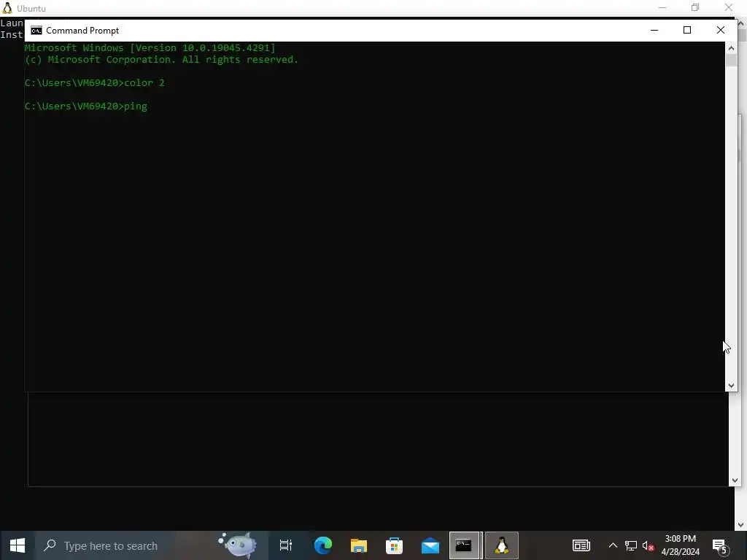Click the muted volume tray icon
This screenshot has width=747, height=560.
(648, 545)
